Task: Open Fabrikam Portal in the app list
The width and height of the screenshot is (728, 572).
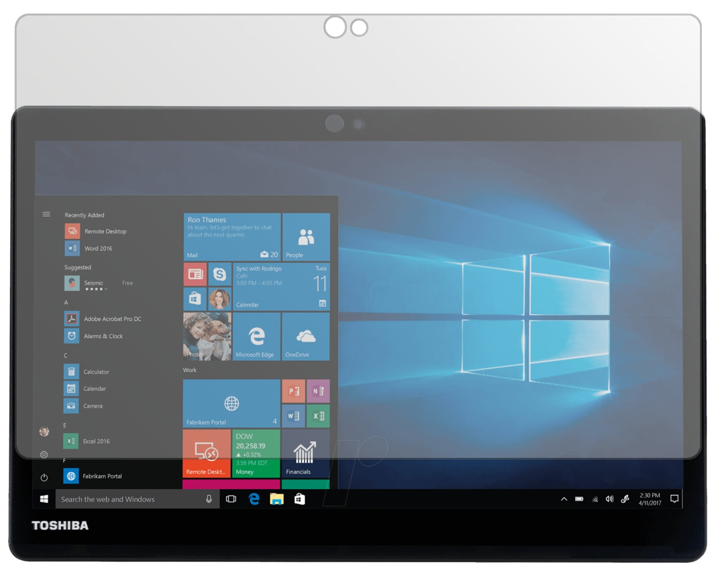Action: pyautogui.click(x=93, y=476)
